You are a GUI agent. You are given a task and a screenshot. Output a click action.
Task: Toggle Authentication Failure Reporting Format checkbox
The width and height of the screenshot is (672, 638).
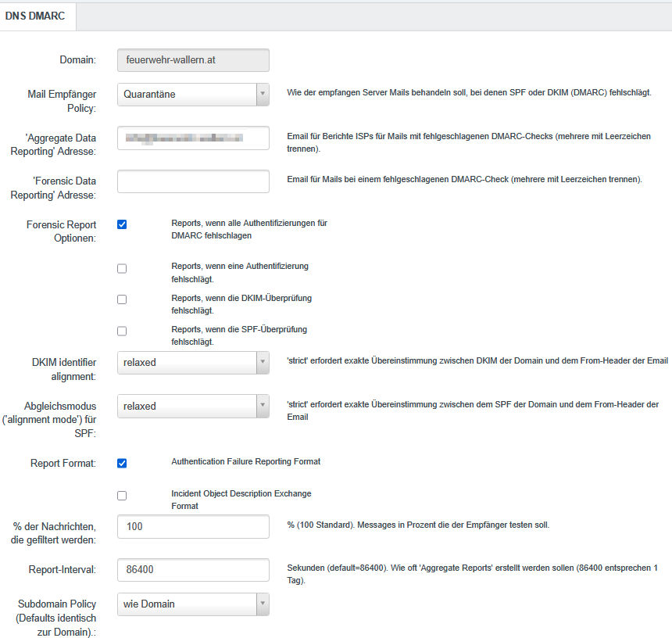pos(122,463)
